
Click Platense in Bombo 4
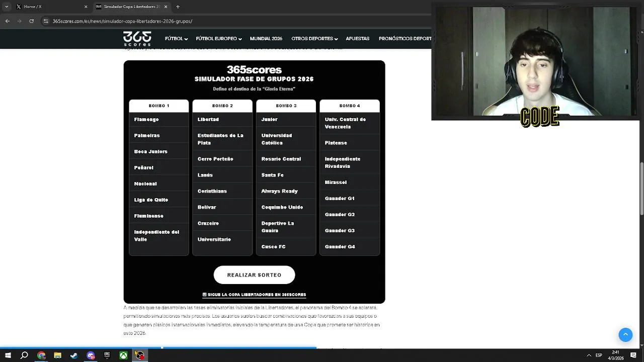pos(336,143)
